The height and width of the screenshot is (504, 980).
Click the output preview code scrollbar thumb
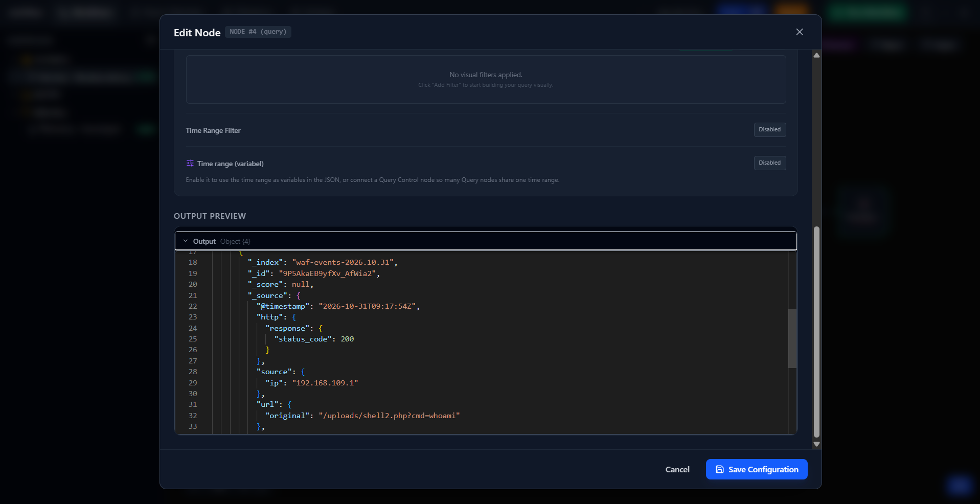792,338
